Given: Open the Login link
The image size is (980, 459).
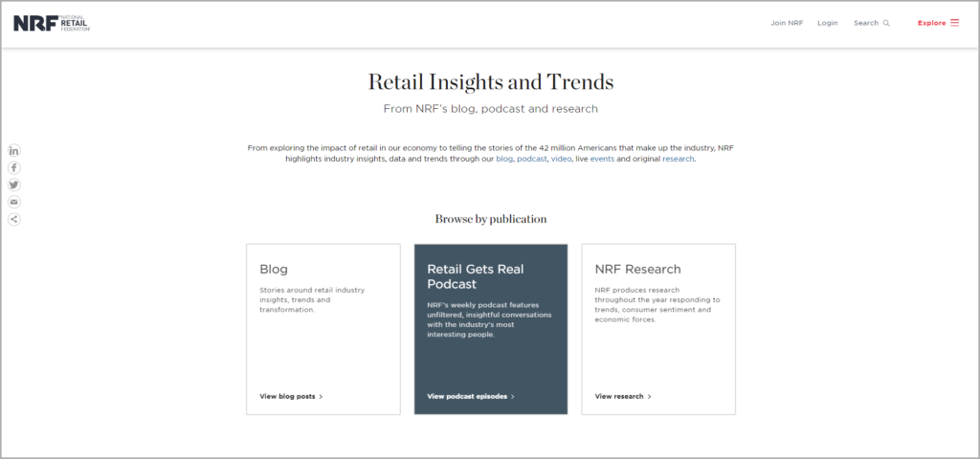Looking at the screenshot, I should click(828, 23).
